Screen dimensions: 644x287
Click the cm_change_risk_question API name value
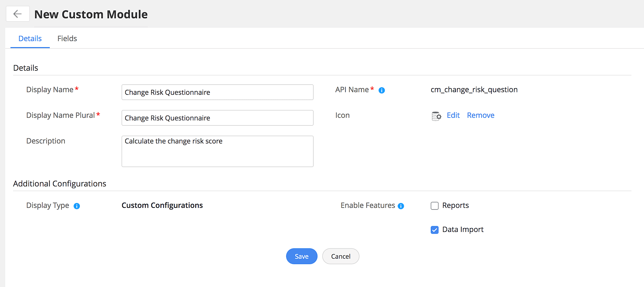(x=474, y=90)
